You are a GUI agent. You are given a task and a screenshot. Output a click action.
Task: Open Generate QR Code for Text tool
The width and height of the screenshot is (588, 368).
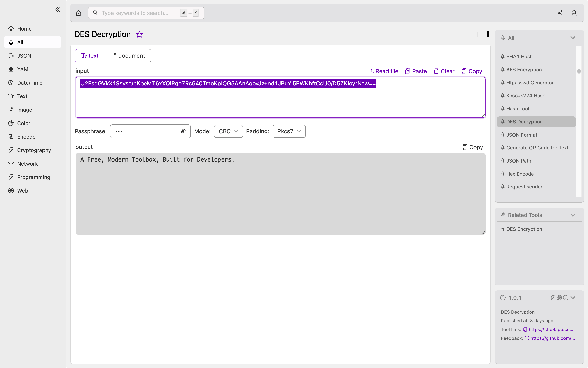536,148
